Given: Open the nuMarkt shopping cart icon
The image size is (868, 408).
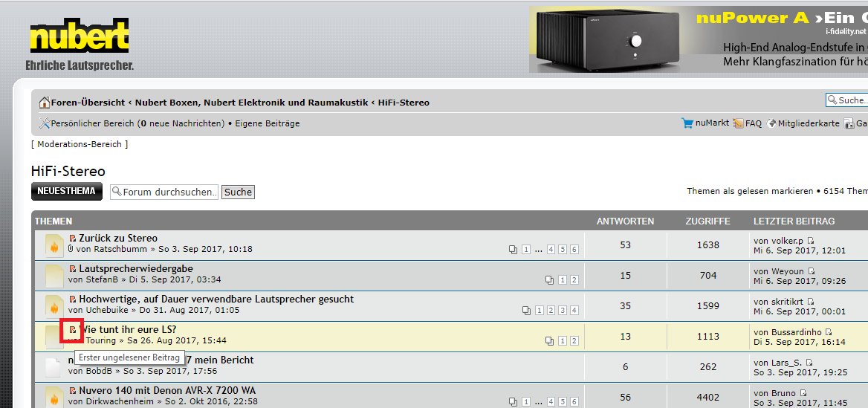Looking at the screenshot, I should click(x=687, y=123).
